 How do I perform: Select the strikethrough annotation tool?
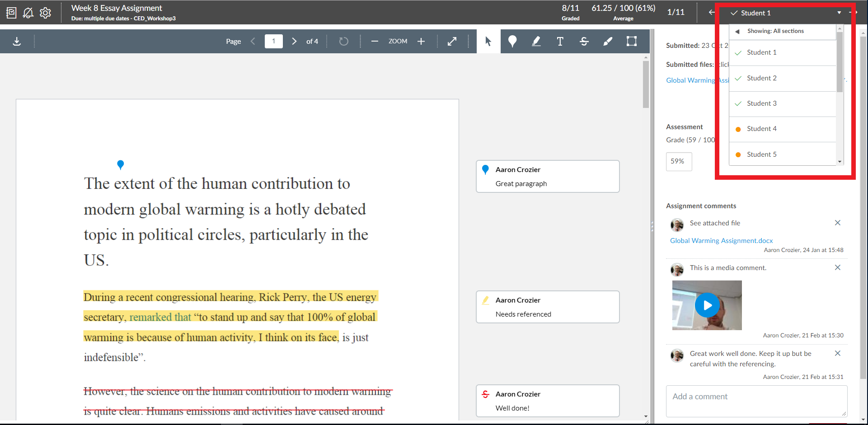[584, 42]
